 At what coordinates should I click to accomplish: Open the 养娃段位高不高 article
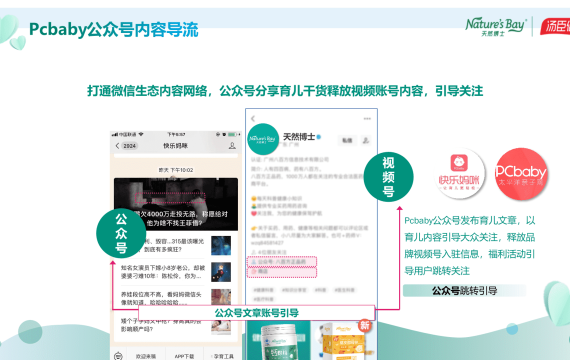(176, 298)
